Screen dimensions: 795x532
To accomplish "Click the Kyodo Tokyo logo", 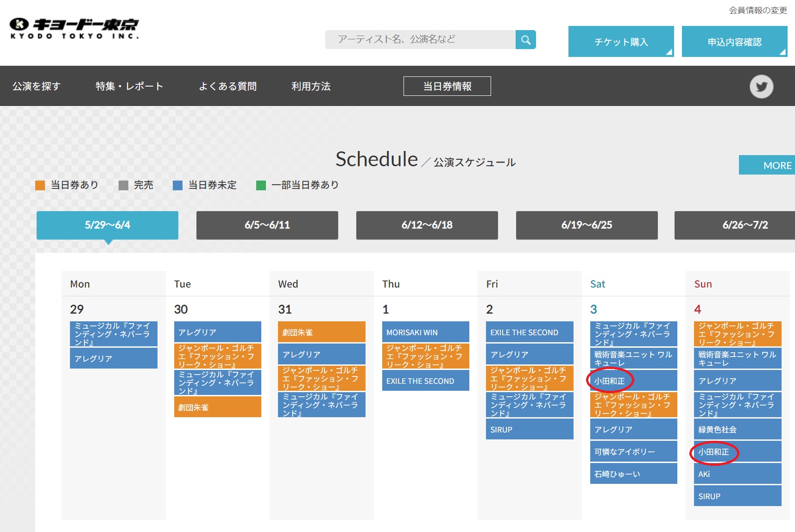I will [74, 29].
